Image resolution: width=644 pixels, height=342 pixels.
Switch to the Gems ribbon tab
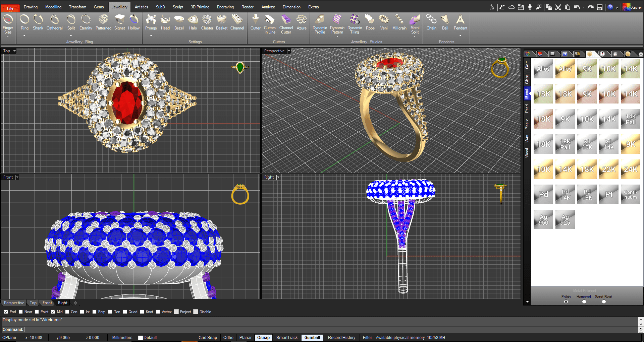[99, 7]
